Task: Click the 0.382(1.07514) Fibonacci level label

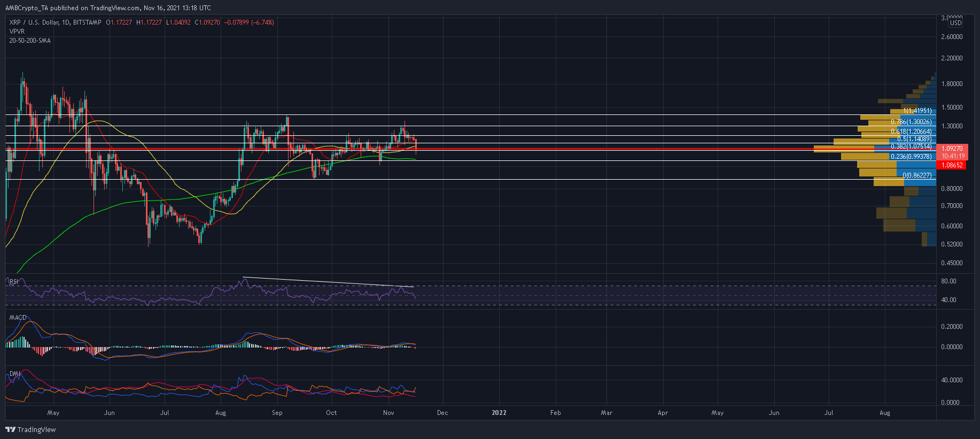Action: pyautogui.click(x=911, y=147)
